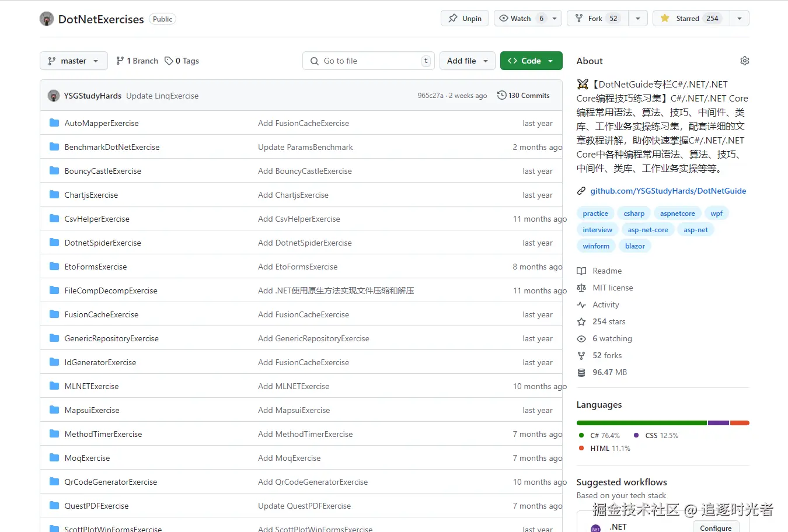This screenshot has width=788, height=532.
Task: Unpin the repository
Action: (465, 18)
